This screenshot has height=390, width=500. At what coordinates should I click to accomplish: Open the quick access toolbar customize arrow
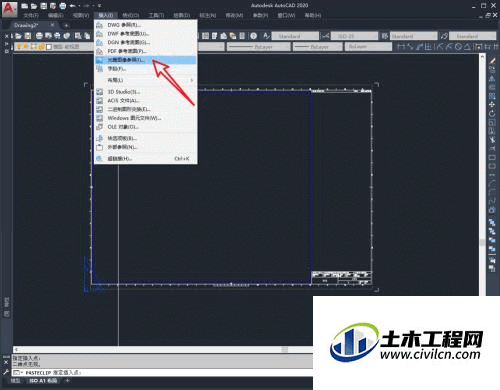99,6
